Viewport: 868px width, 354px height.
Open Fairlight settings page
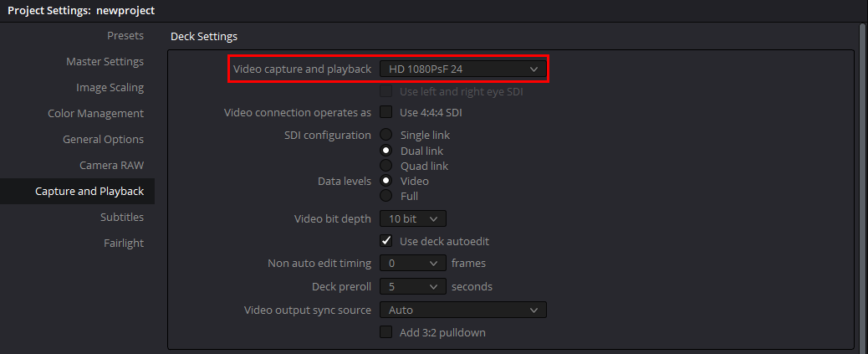(x=124, y=244)
